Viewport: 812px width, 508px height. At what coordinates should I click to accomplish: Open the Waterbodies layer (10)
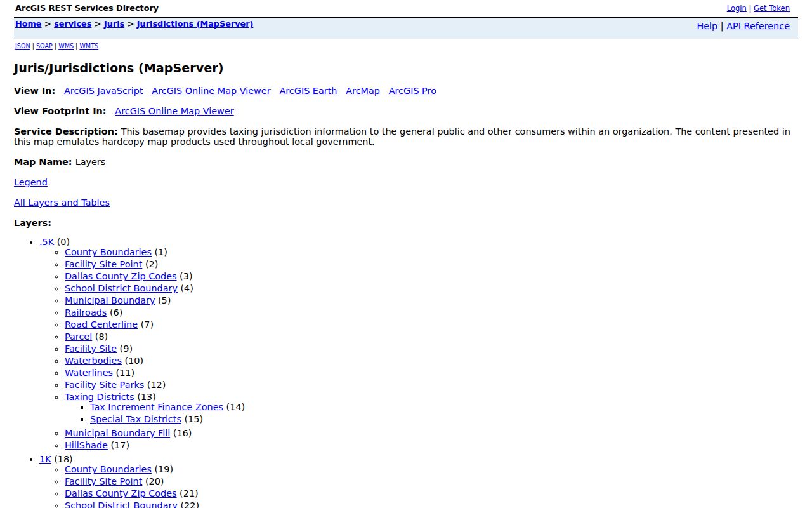[x=93, y=361]
